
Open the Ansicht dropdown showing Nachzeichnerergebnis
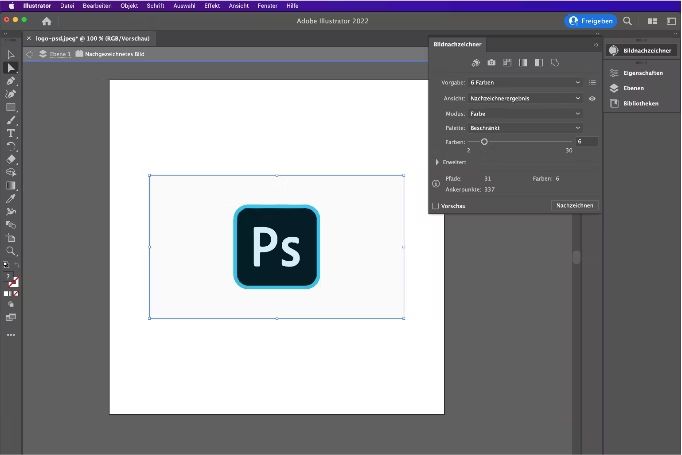click(x=525, y=98)
